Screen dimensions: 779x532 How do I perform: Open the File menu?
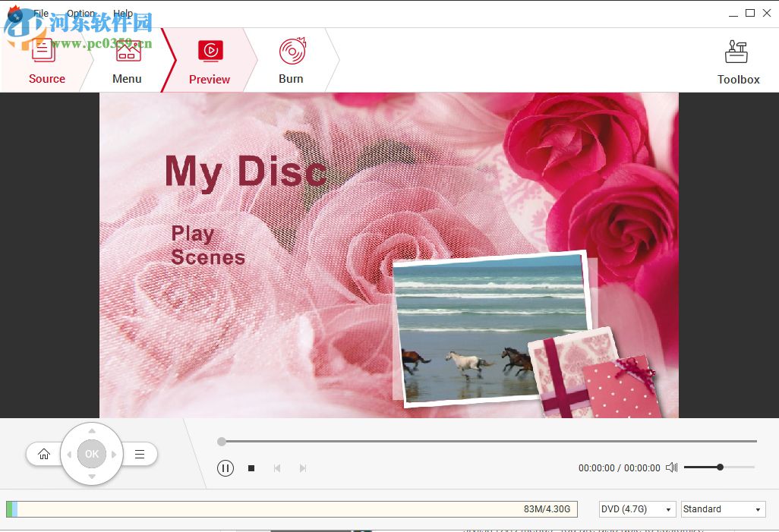[40, 13]
